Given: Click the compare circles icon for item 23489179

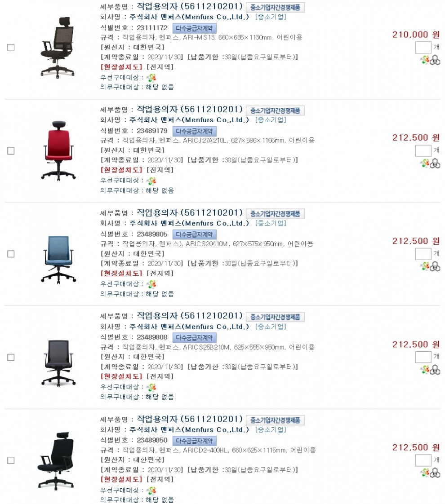Looking at the screenshot, I should point(435,164).
